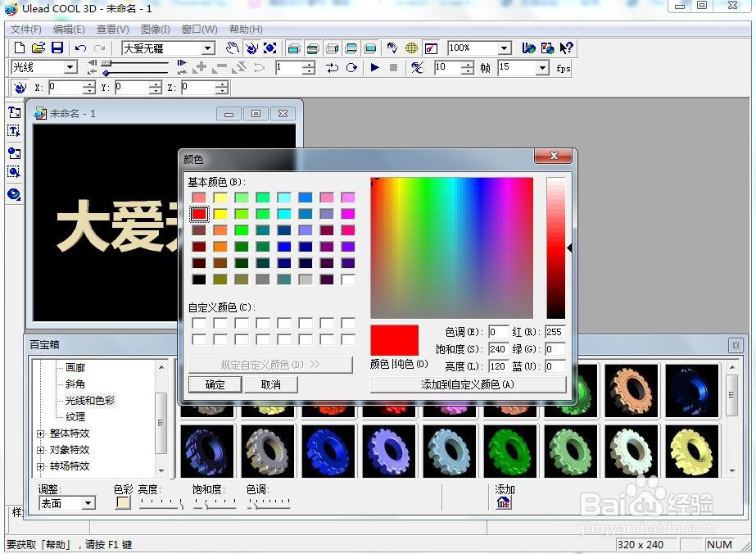756x554 pixels.
Task: Click the color spectrum picker area
Action: [452, 247]
